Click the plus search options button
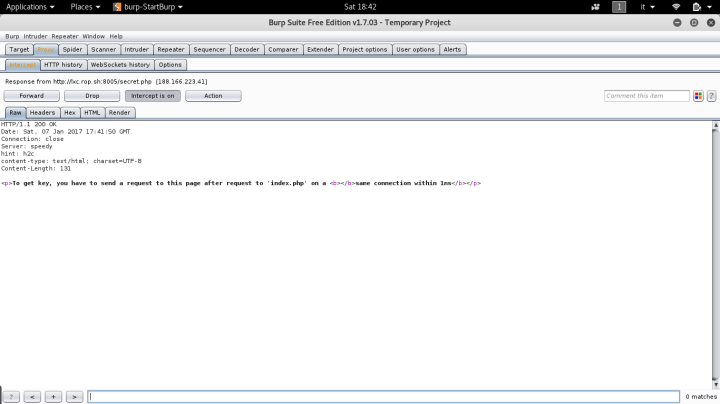Image resolution: width=720 pixels, height=404 pixels. [x=54, y=397]
